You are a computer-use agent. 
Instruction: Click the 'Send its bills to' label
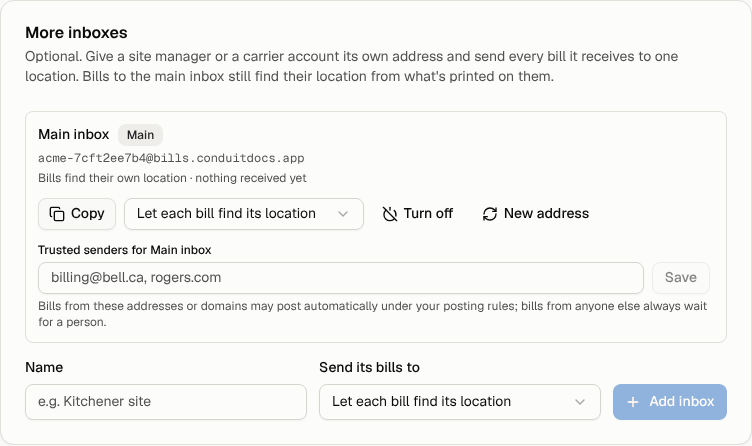coord(369,367)
